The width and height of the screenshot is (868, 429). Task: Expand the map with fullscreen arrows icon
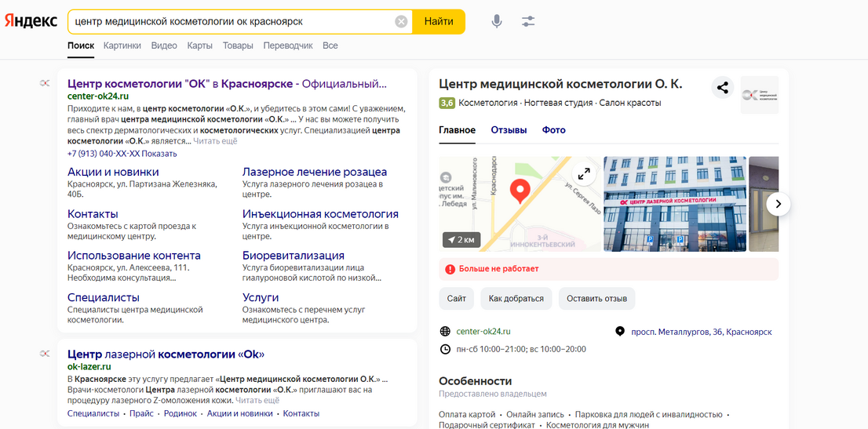(584, 174)
